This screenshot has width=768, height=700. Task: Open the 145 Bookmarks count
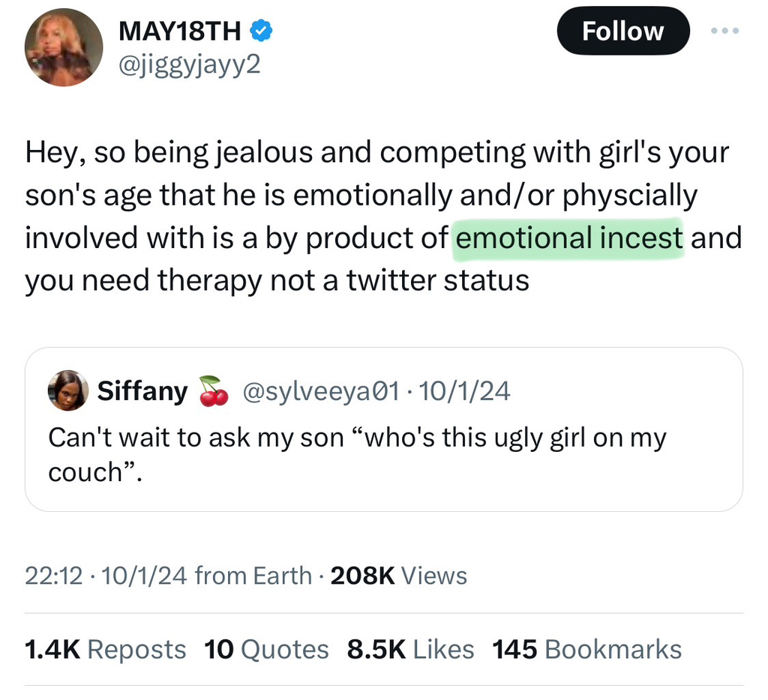[586, 650]
